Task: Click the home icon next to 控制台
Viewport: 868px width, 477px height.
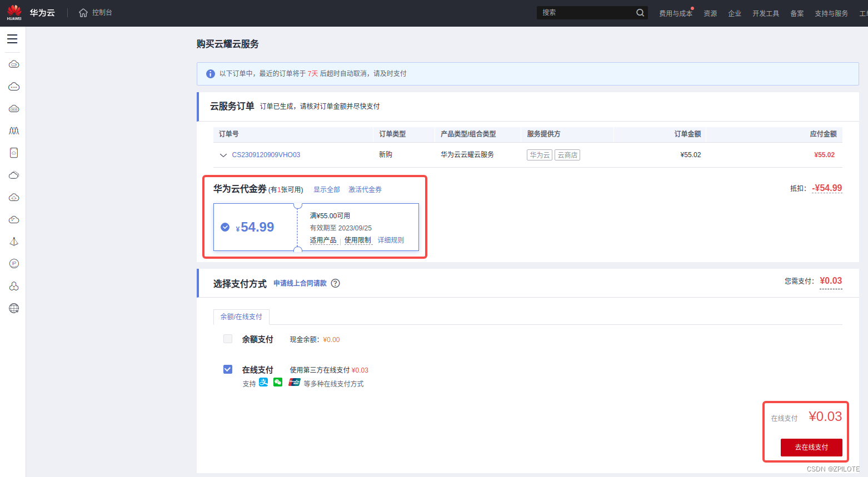Action: click(83, 13)
